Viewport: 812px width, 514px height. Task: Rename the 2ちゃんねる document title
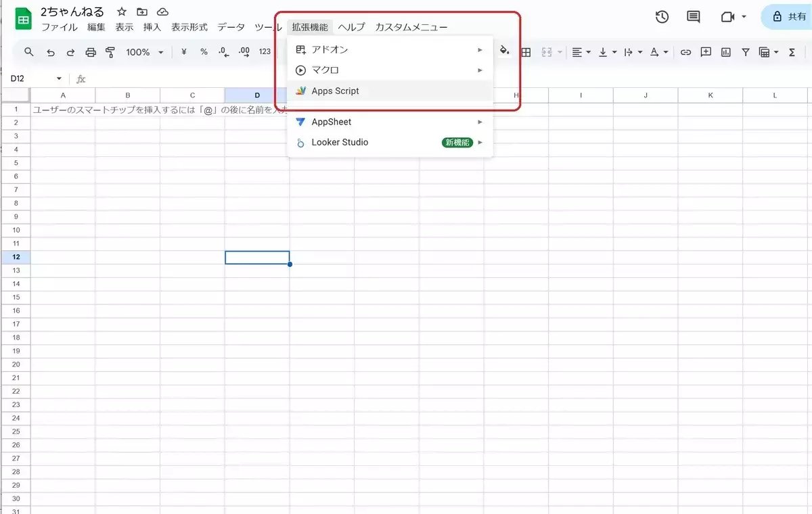point(72,12)
